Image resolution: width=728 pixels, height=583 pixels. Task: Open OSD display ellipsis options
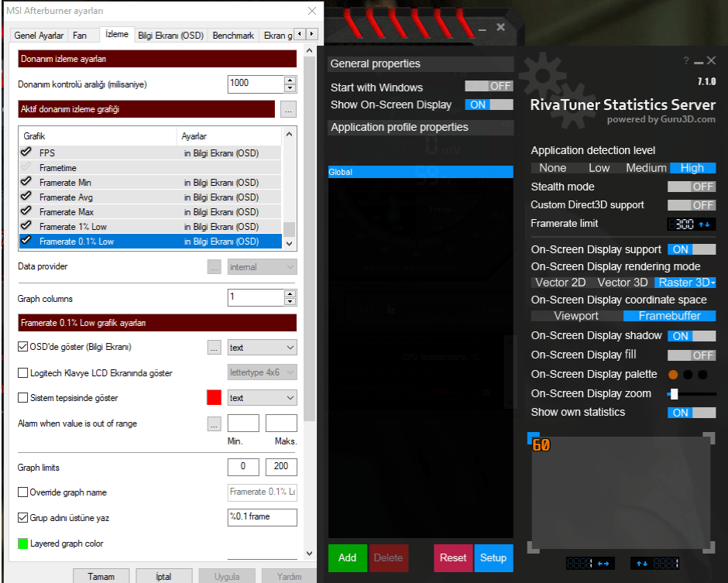click(214, 348)
